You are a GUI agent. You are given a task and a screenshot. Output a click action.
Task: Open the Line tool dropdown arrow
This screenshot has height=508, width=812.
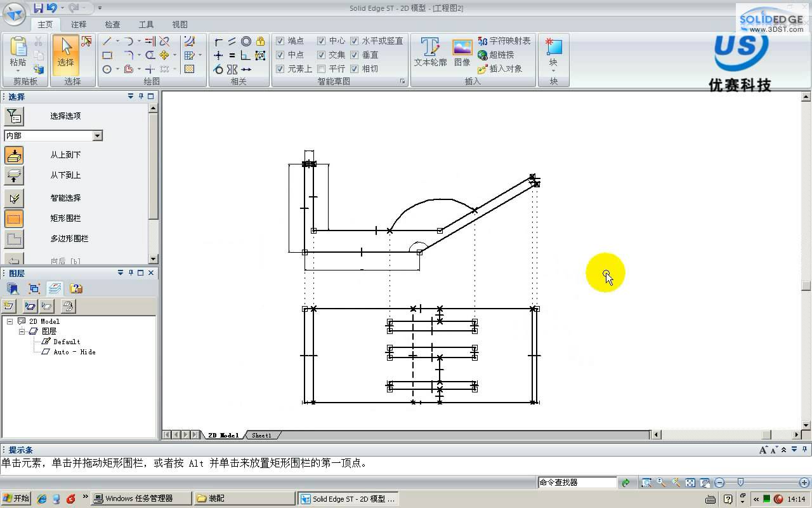117,41
